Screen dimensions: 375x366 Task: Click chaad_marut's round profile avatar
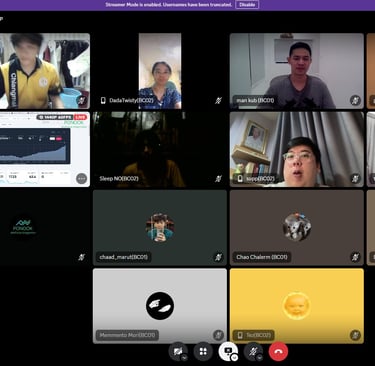tap(160, 227)
